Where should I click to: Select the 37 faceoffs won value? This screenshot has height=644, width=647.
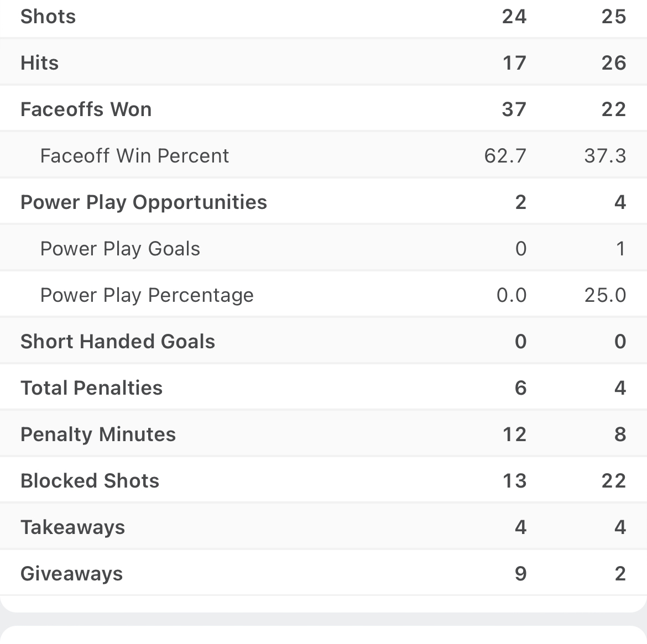[x=514, y=109]
